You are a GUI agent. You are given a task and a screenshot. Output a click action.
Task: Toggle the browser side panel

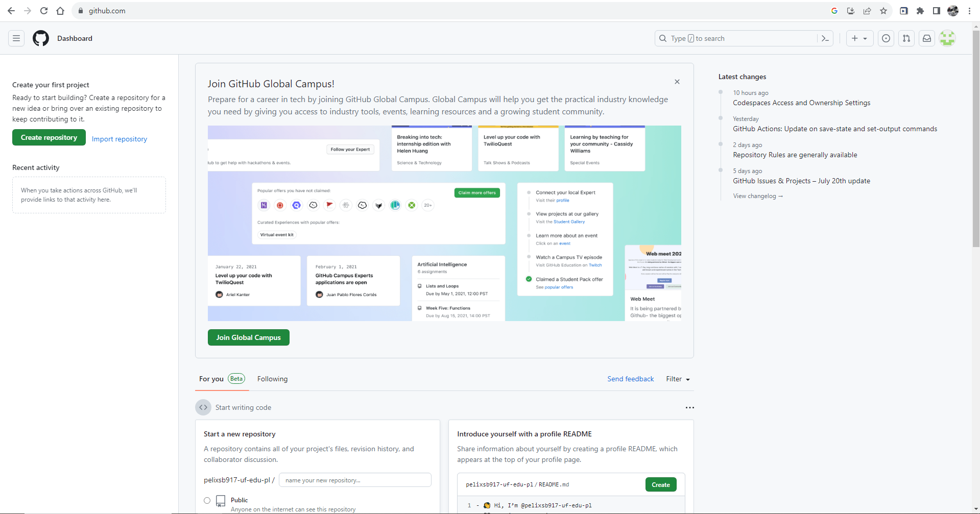(937, 11)
